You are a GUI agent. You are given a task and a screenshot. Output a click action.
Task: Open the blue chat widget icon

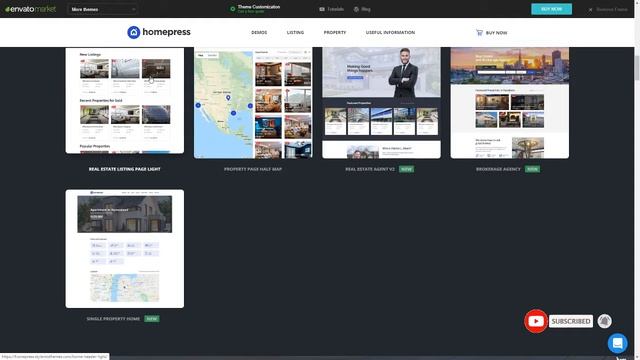(x=618, y=343)
